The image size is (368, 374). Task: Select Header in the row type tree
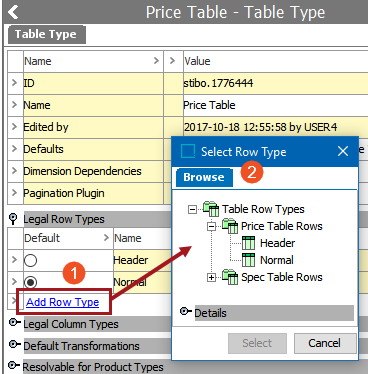[x=277, y=243]
